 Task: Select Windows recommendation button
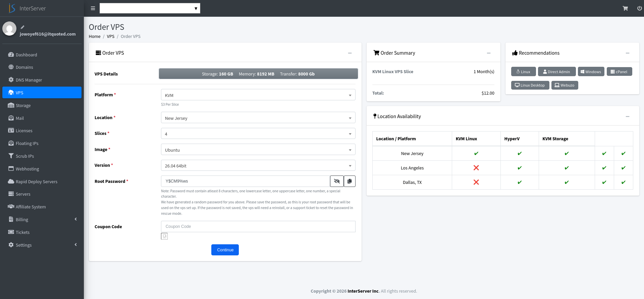591,71
